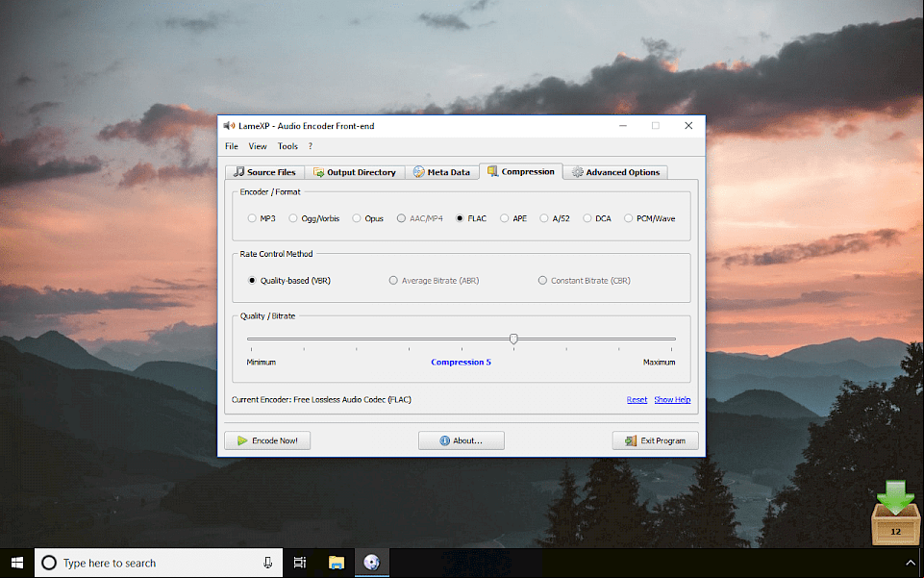Select Quality-based (VBR) rate control
924x578 pixels.
(289, 281)
